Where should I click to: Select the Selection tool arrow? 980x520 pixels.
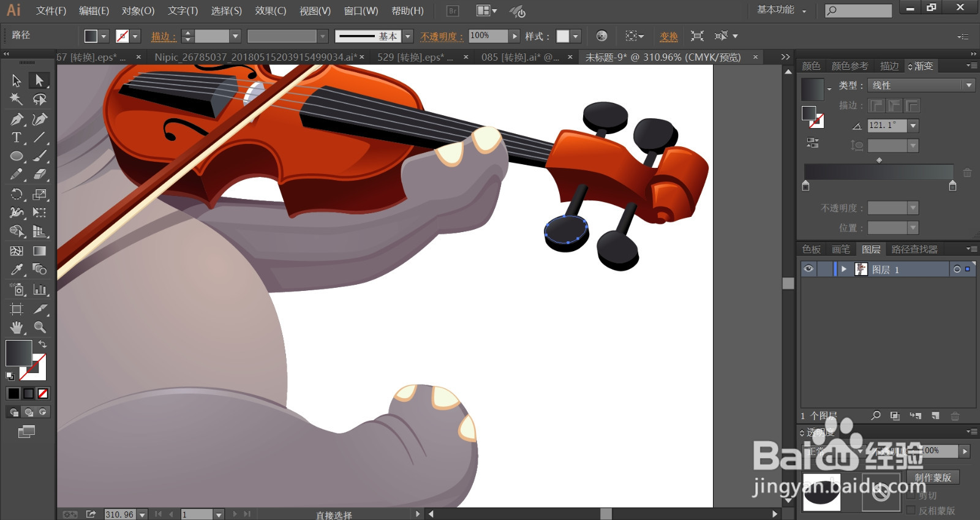(x=17, y=80)
